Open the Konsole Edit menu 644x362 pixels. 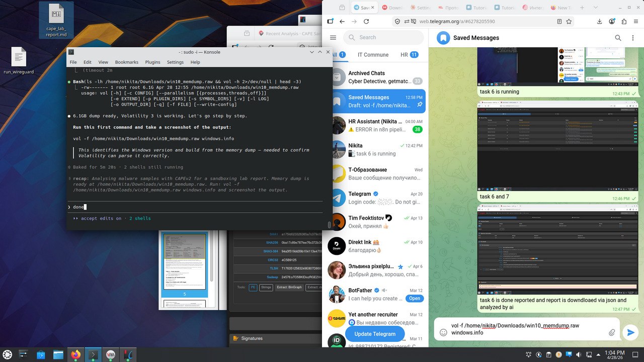[88, 62]
